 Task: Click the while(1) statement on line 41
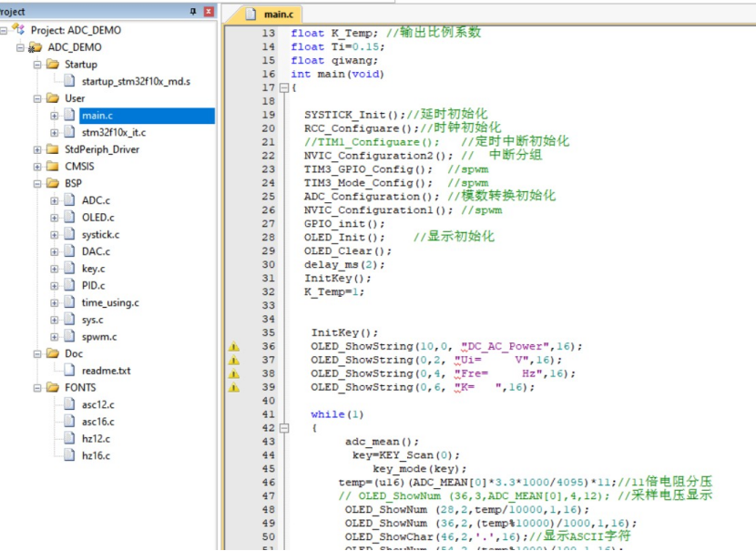337,414
